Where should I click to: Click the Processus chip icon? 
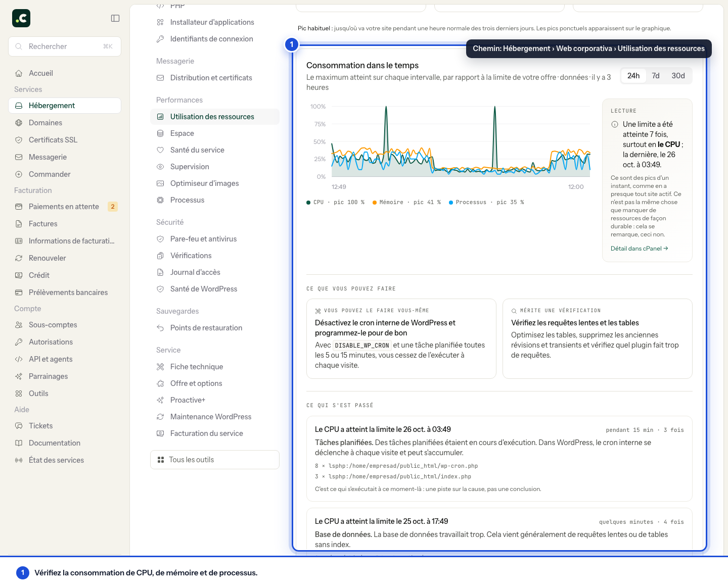tap(160, 200)
